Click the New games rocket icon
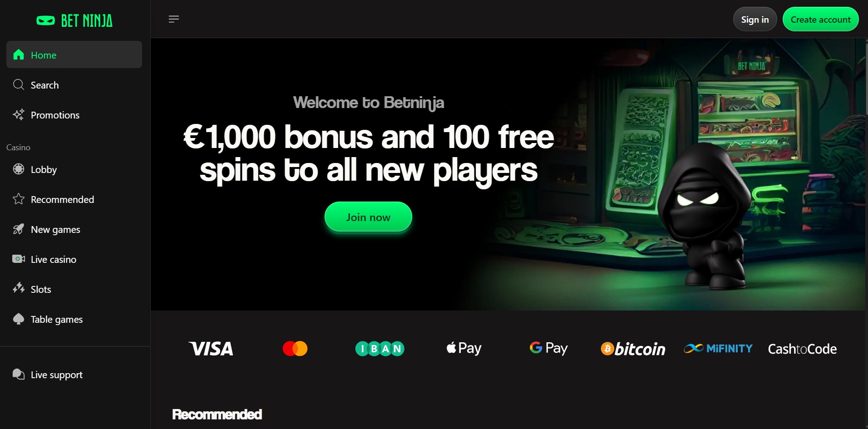868x429 pixels. [19, 229]
